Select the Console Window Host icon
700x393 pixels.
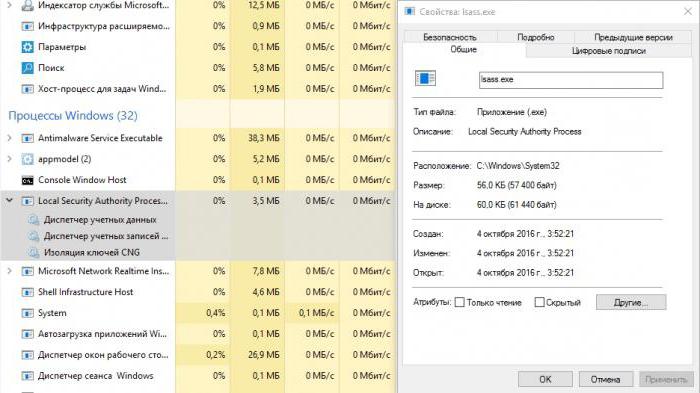pos(27,180)
